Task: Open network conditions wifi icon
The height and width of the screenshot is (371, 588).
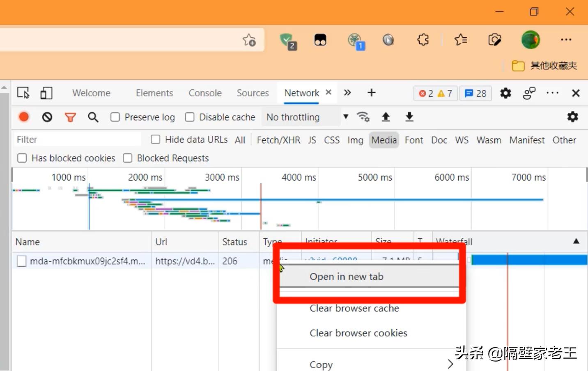Action: pyautogui.click(x=363, y=117)
